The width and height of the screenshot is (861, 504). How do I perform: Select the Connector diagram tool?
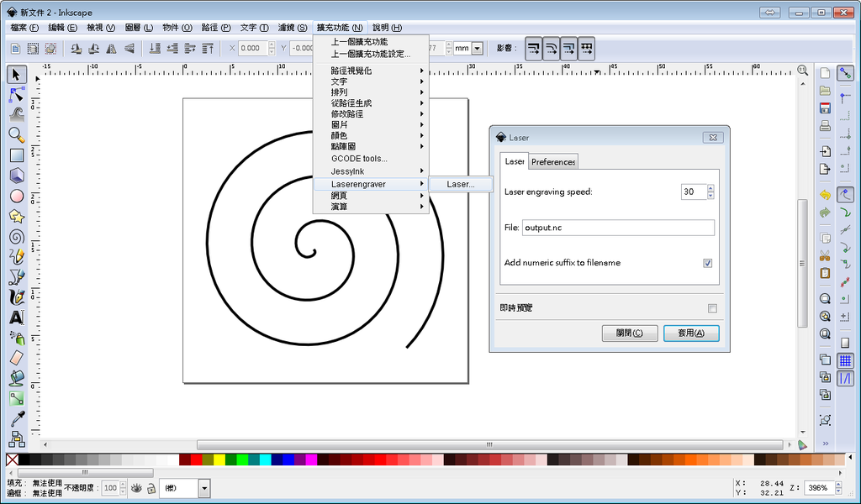tap(17, 438)
